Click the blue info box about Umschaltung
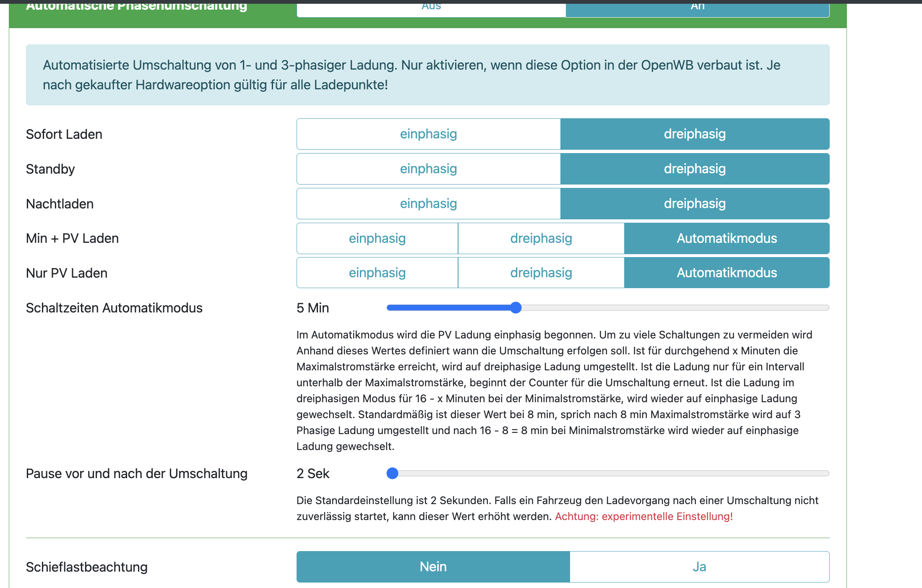 tap(427, 75)
